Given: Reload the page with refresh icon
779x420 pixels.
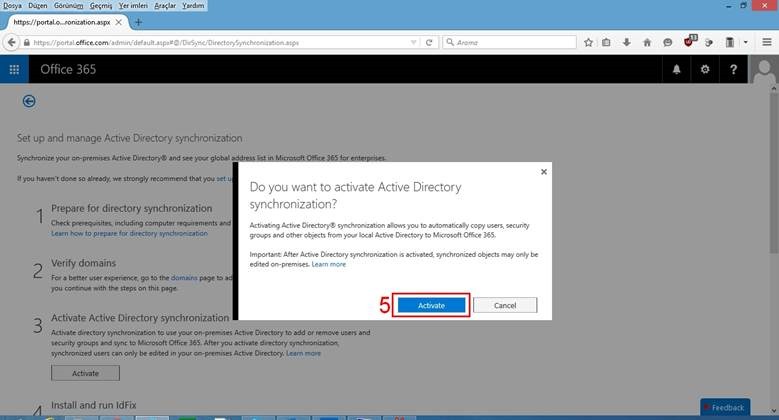Looking at the screenshot, I should [x=429, y=43].
